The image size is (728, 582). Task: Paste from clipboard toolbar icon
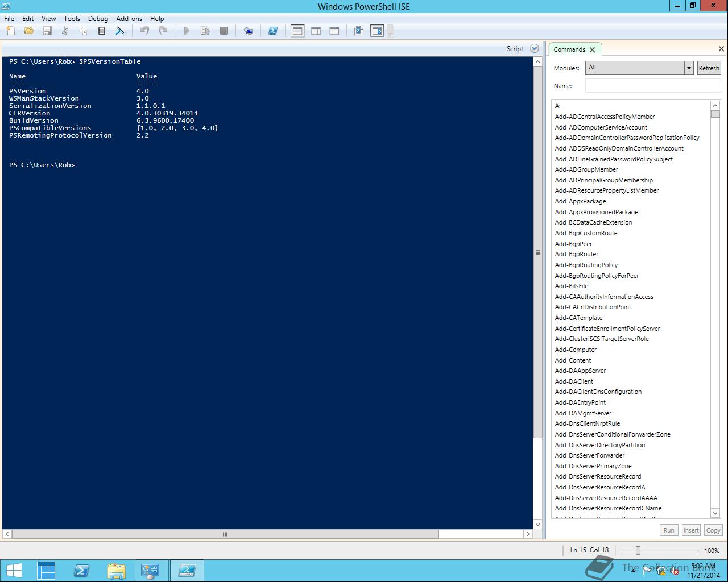(101, 31)
